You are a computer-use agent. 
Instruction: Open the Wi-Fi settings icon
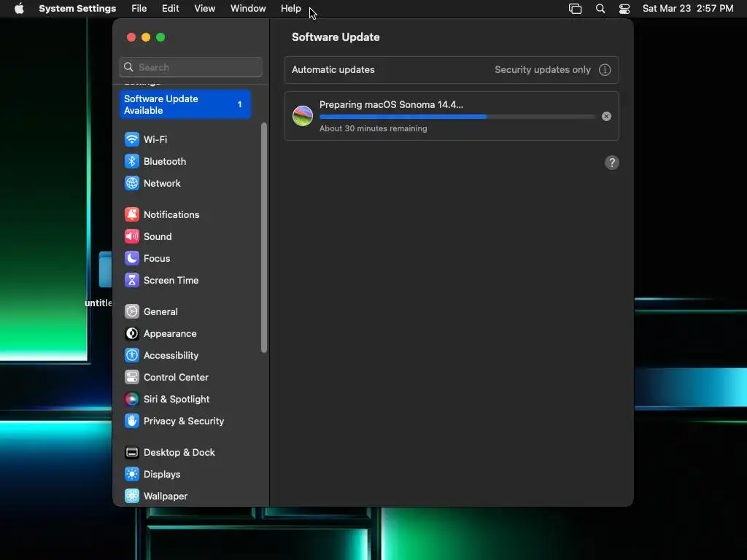[x=132, y=139]
